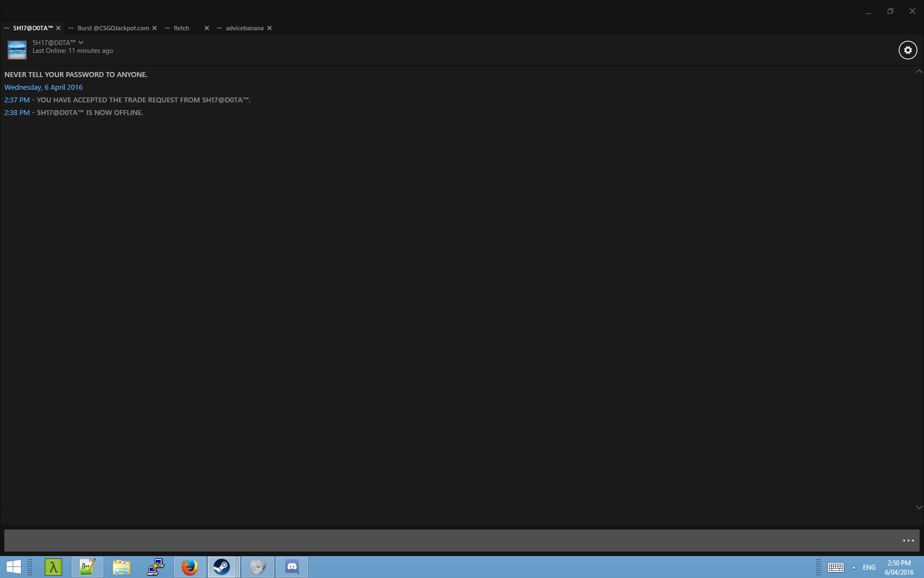Image resolution: width=924 pixels, height=578 pixels.
Task: Close the Burst @CSGOJackpot.com tab
Action: pos(155,28)
